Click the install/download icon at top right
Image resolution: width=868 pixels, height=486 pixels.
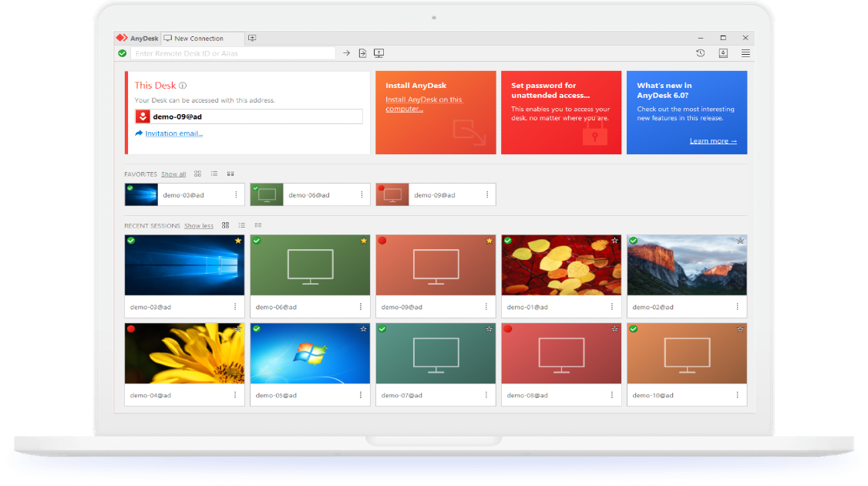[x=723, y=53]
